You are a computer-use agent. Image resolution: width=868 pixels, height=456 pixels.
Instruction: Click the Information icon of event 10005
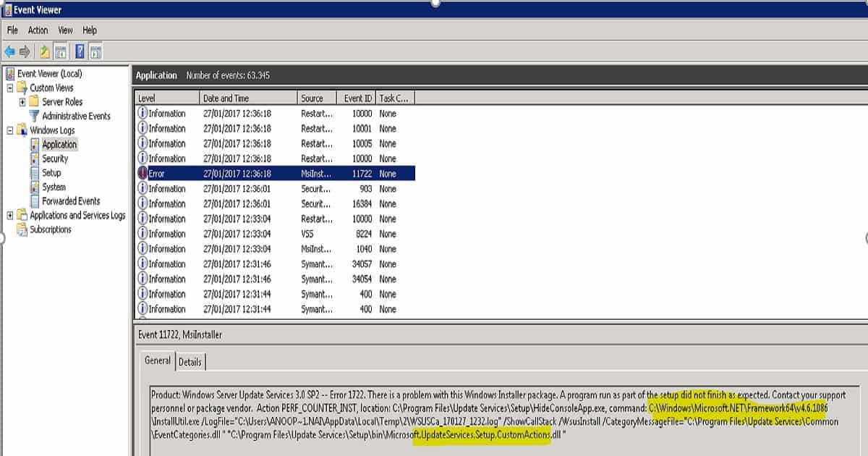[x=142, y=143]
